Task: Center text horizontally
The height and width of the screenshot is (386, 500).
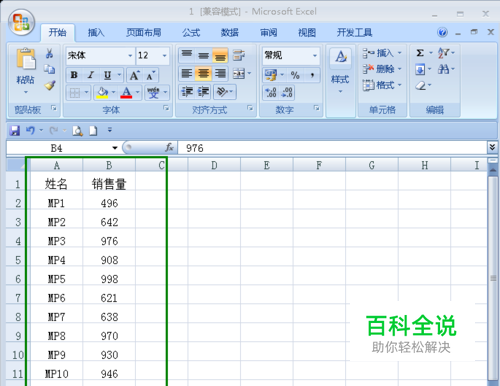Action: click(203, 73)
